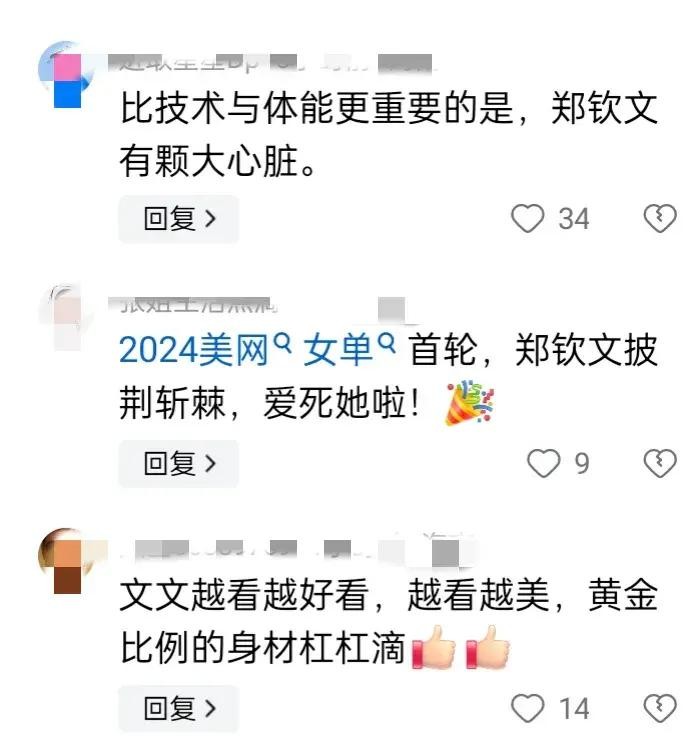Like the comment with 14 likes
Viewport: 697px width, 748px height.
[527, 708]
